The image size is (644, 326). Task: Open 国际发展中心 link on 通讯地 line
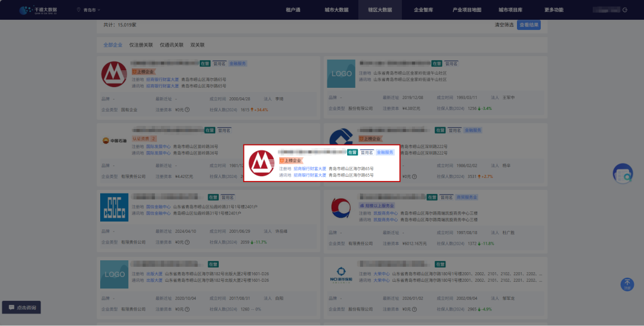[x=158, y=153]
